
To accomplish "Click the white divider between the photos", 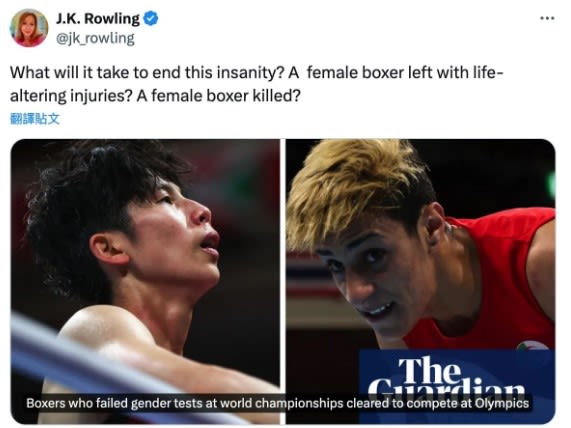I will click(x=283, y=281).
